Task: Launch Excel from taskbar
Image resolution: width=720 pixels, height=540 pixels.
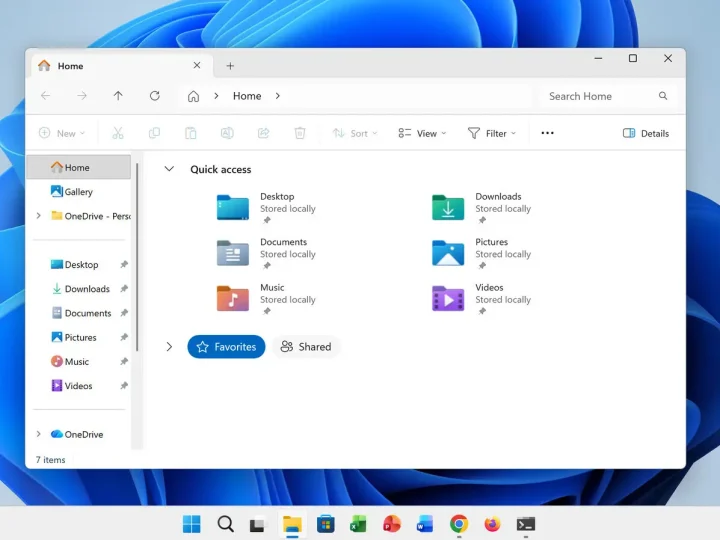Action: point(359,524)
